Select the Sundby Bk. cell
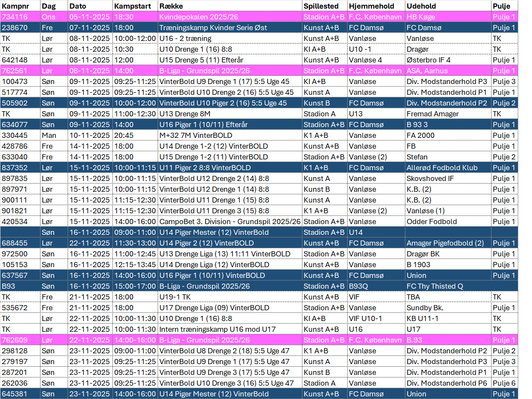This screenshot has height=399, width=532. pos(425,308)
